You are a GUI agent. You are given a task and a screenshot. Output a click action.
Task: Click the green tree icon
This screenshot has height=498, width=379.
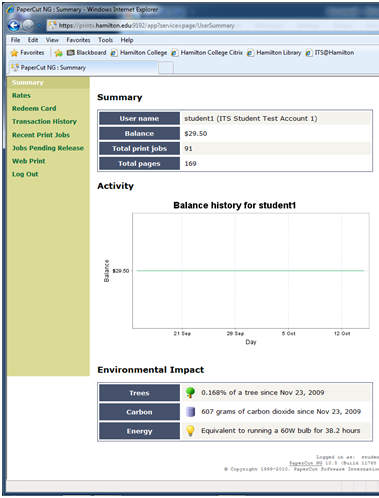pyautogui.click(x=190, y=393)
